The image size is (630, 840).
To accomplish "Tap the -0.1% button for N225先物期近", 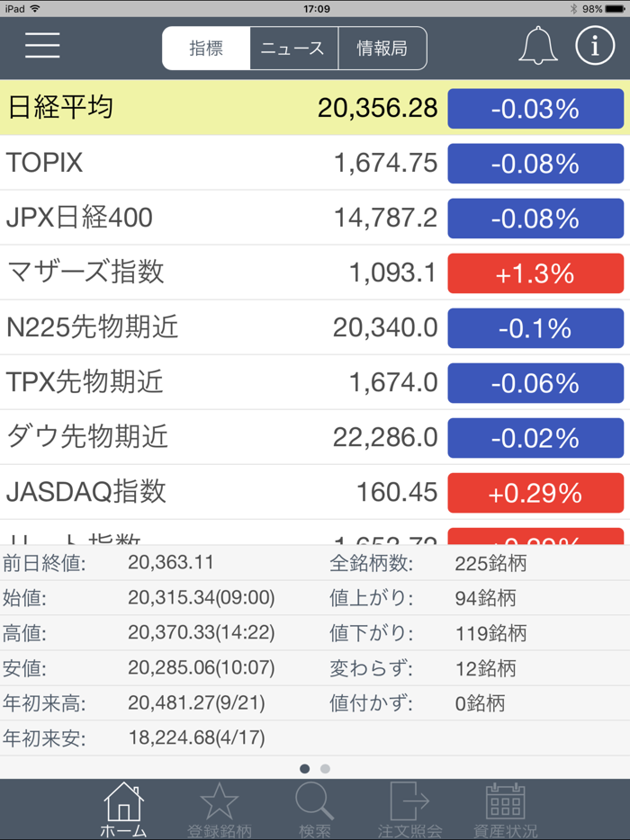I will pos(535,327).
